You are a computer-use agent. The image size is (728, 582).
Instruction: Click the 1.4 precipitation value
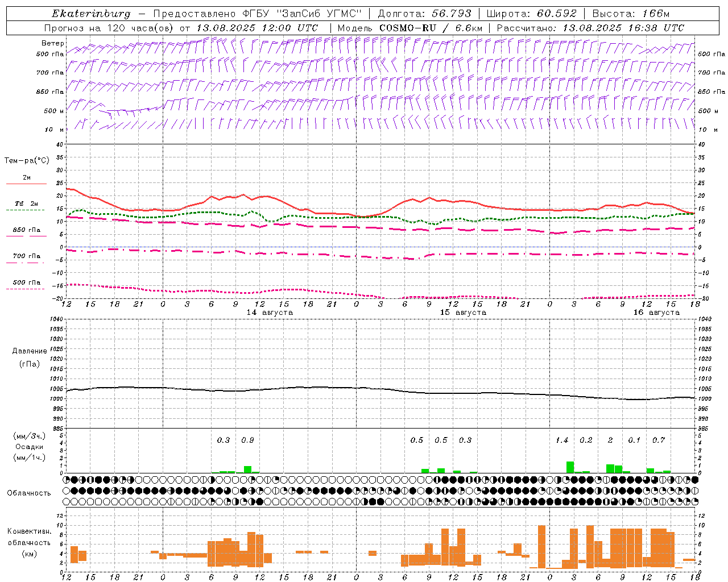tap(562, 440)
